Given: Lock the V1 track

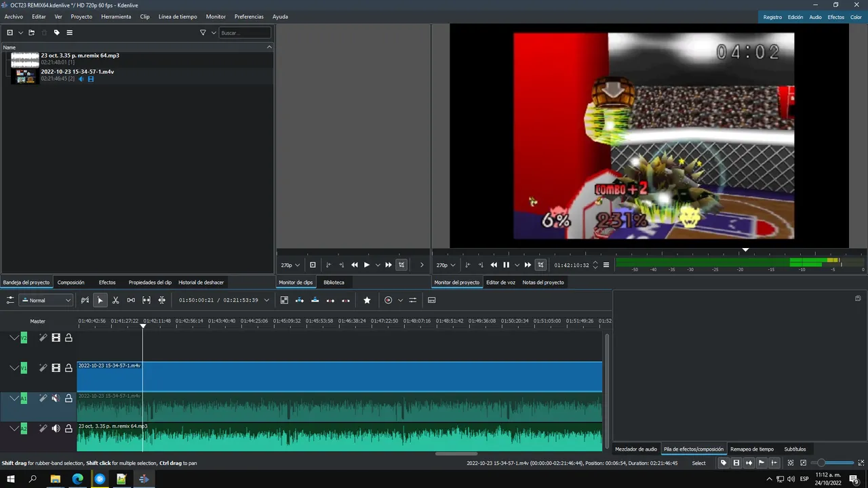Looking at the screenshot, I should tap(68, 368).
